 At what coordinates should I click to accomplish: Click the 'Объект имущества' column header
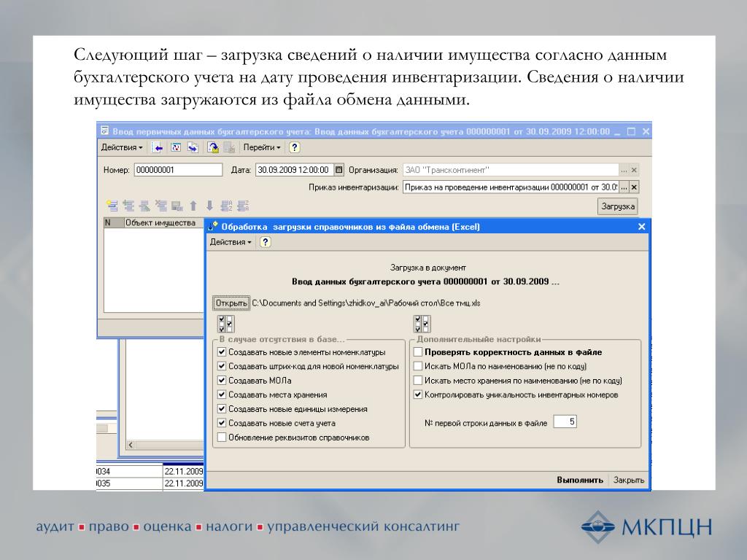pyautogui.click(x=164, y=222)
